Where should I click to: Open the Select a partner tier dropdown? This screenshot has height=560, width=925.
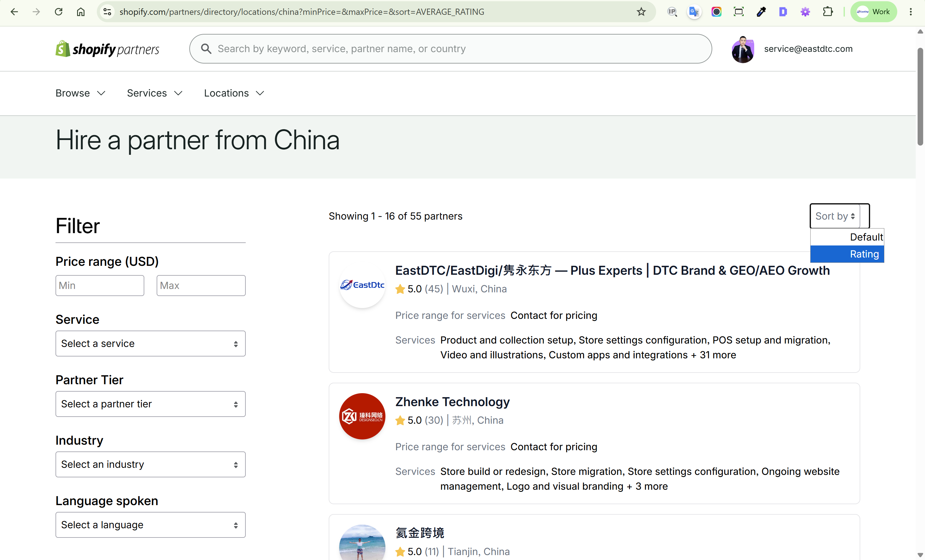pos(150,404)
